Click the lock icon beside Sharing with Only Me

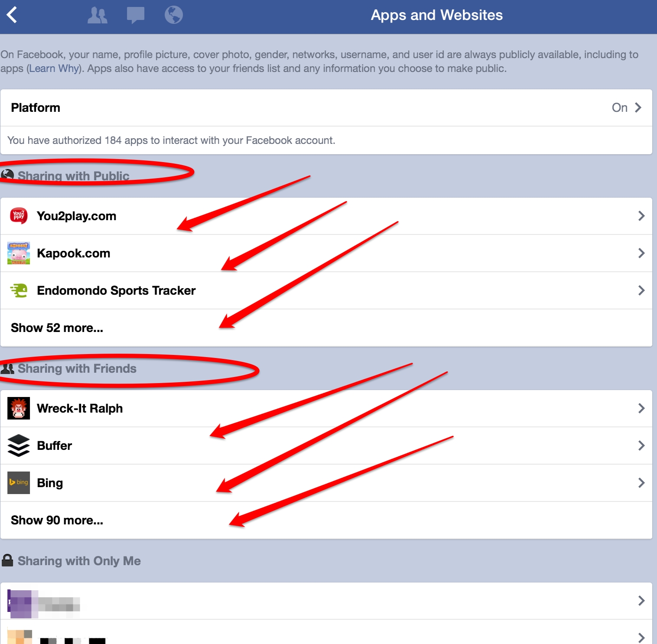coord(7,560)
